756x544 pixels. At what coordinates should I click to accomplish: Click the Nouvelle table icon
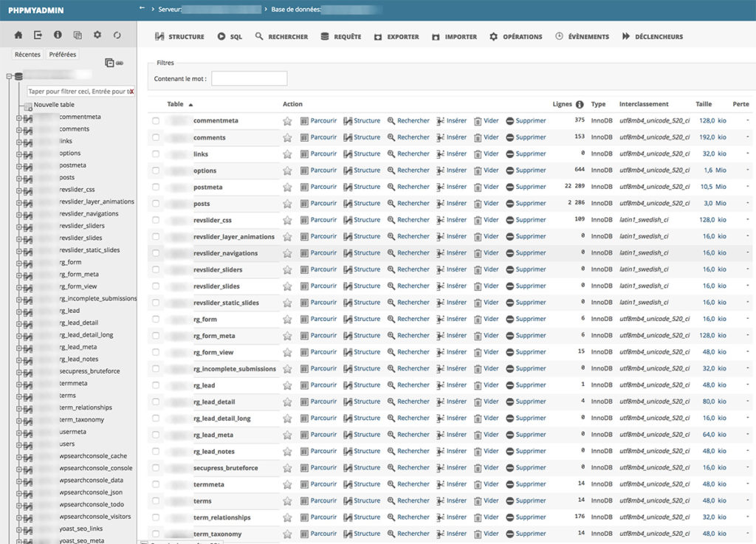(29, 106)
